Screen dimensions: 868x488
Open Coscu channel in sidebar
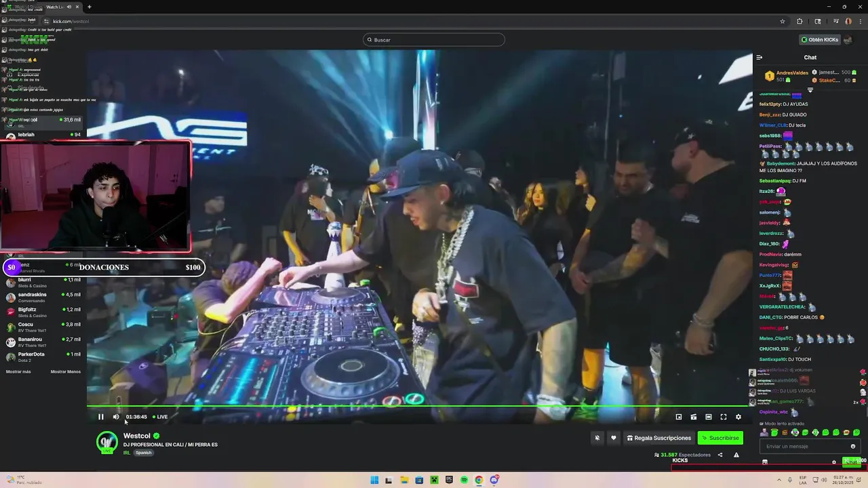click(42, 326)
